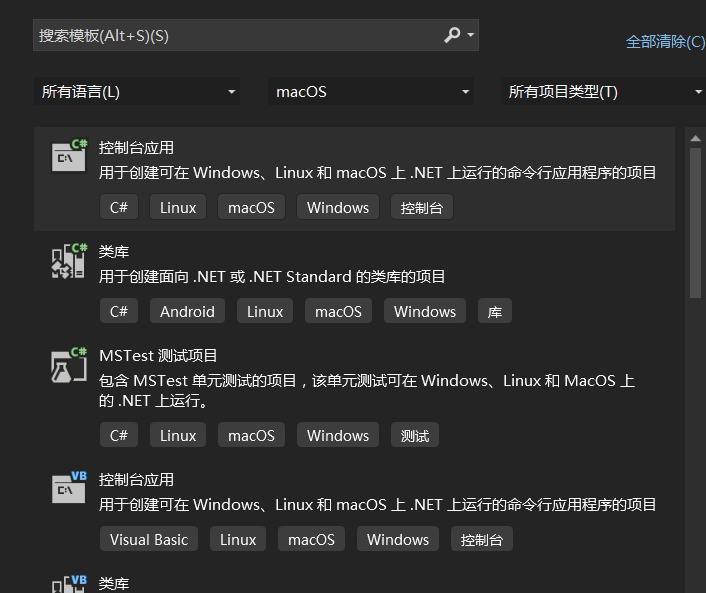The image size is (706, 593).
Task: Click the VB 控制台应用 template icon
Action: pyautogui.click(x=69, y=487)
